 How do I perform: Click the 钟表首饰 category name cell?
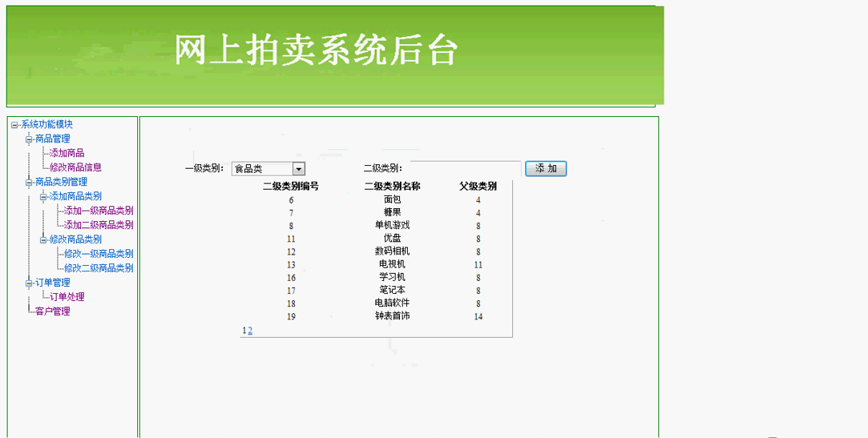coord(392,316)
